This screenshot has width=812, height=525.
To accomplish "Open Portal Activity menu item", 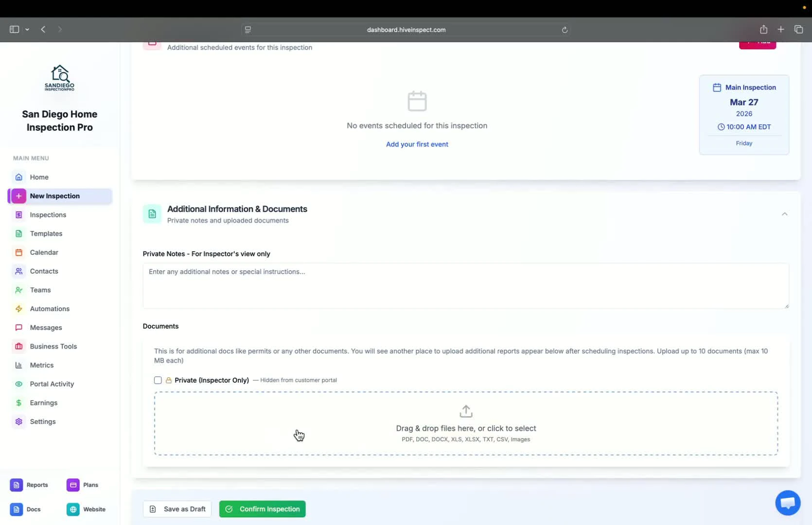I will coord(60,384).
